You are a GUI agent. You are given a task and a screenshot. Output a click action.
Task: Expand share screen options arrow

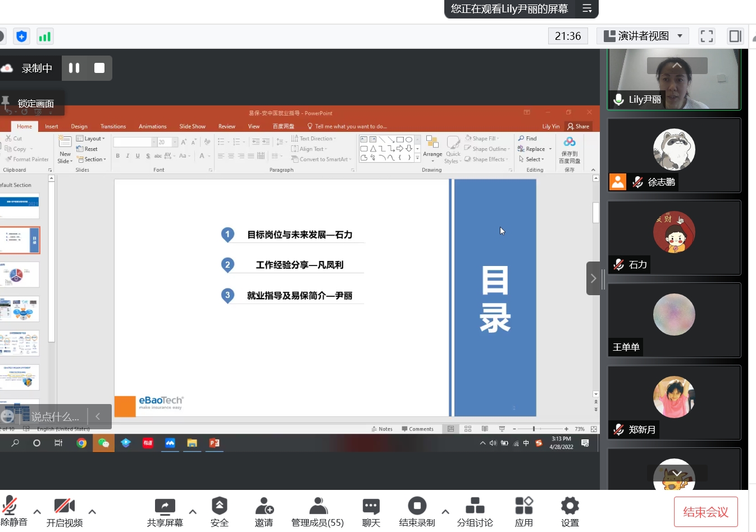[x=193, y=511]
